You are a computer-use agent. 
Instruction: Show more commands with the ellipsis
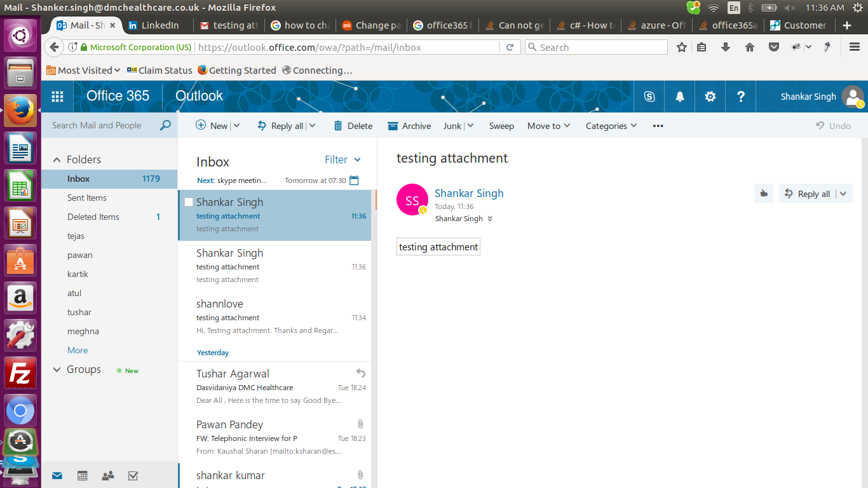658,126
